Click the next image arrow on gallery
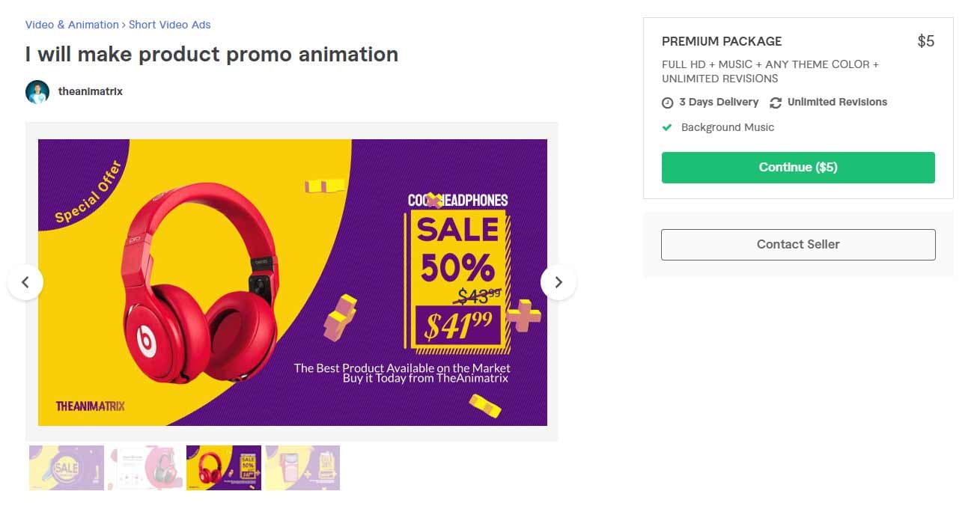The height and width of the screenshot is (509, 980). coord(559,282)
